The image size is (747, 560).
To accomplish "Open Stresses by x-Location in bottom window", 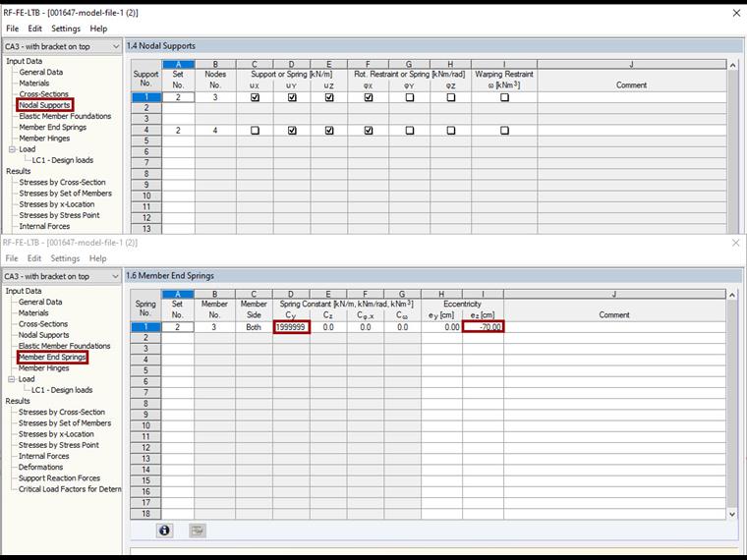I will (x=56, y=434).
